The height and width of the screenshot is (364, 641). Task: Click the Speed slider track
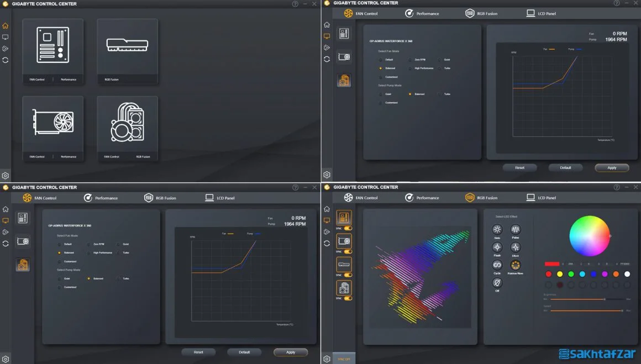pyautogui.click(x=587, y=311)
